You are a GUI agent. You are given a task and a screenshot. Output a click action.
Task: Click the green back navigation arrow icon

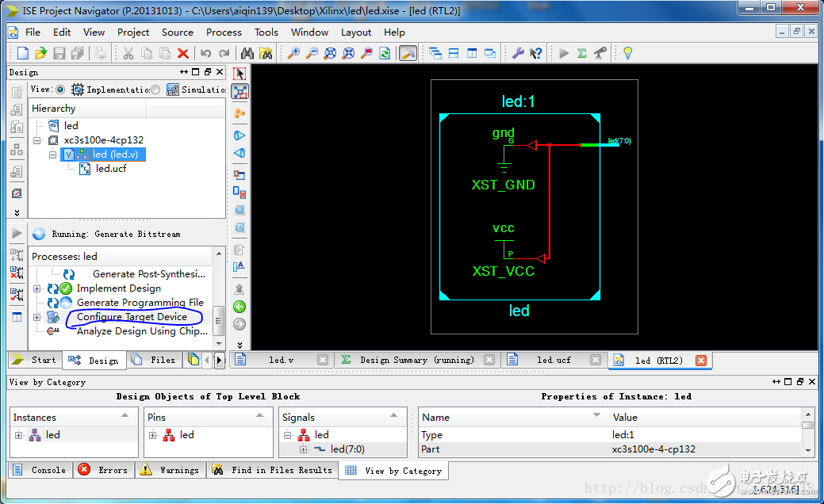tap(239, 306)
